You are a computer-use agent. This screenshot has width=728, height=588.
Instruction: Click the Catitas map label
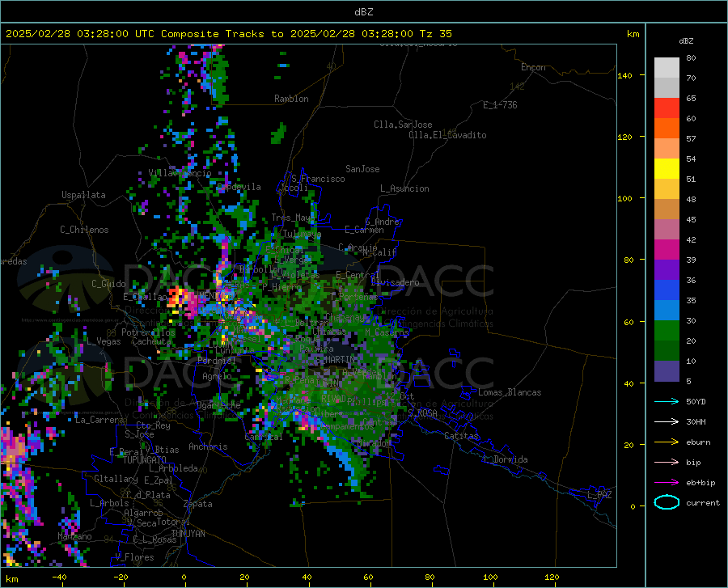462,436
